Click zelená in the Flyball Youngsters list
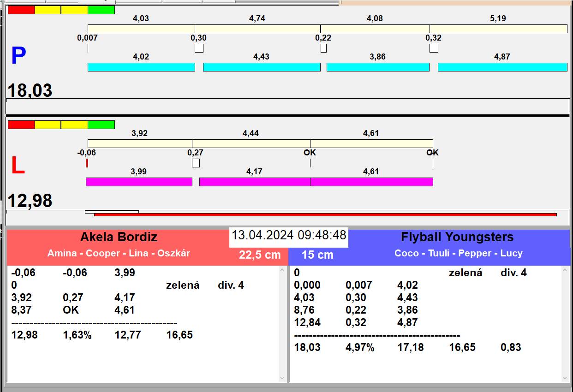 pyautogui.click(x=466, y=273)
